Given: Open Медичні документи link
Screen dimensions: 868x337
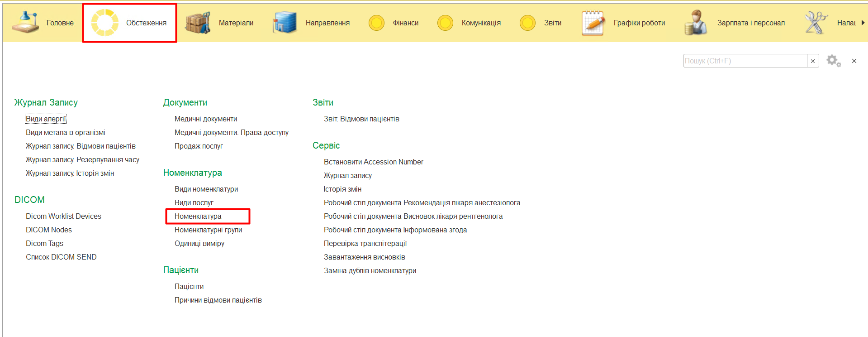Looking at the screenshot, I should coord(206,119).
